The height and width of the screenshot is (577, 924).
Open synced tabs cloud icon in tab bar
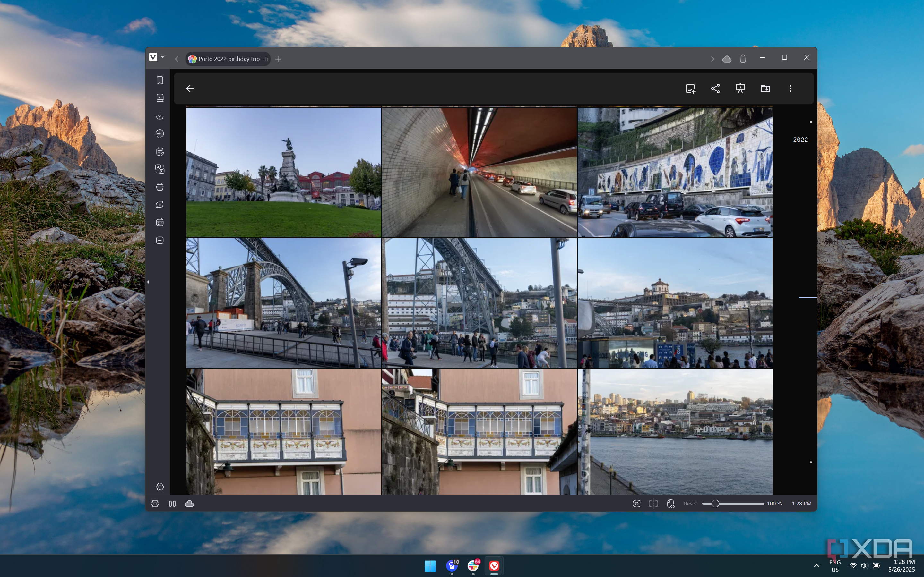[727, 59]
